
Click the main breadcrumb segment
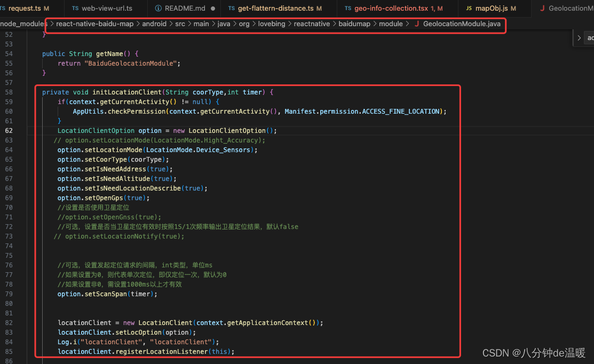(x=201, y=24)
